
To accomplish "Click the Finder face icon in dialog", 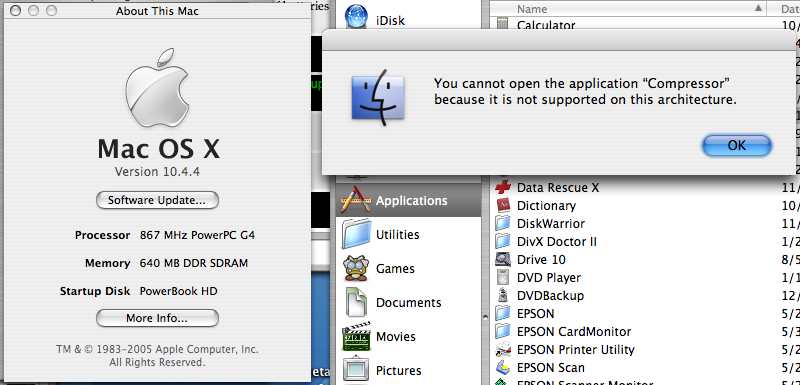I will coord(378,97).
